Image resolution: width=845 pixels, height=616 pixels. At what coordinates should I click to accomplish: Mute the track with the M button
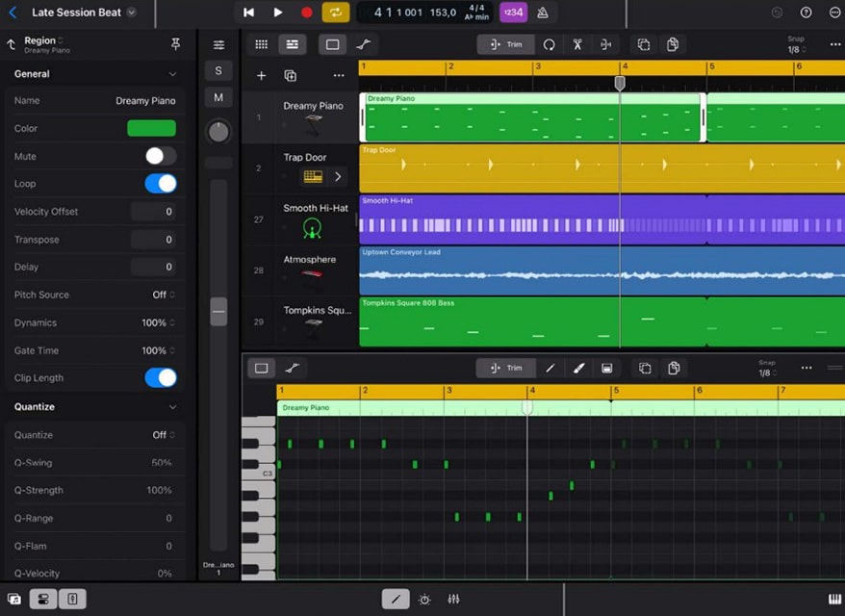(x=218, y=97)
